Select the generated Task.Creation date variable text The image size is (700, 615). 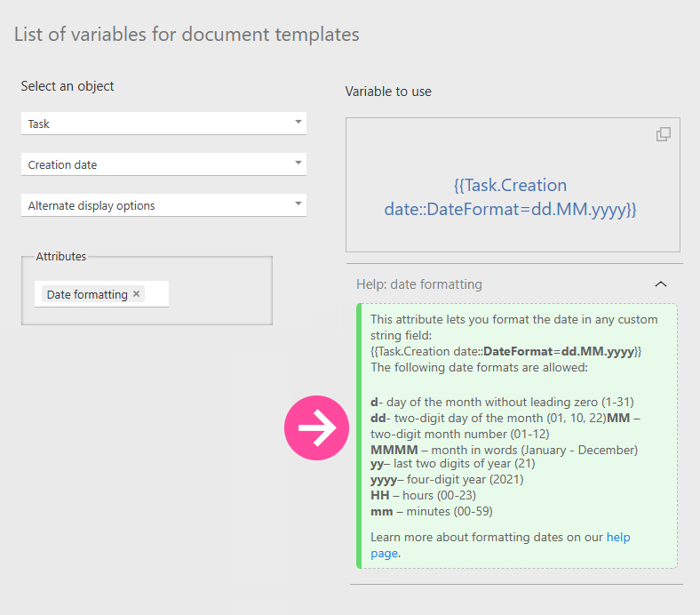[511, 197]
